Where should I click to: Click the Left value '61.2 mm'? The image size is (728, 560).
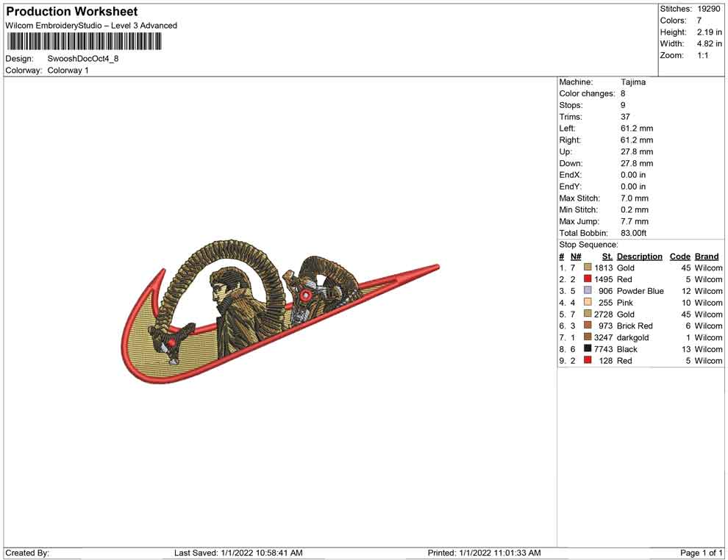(637, 128)
